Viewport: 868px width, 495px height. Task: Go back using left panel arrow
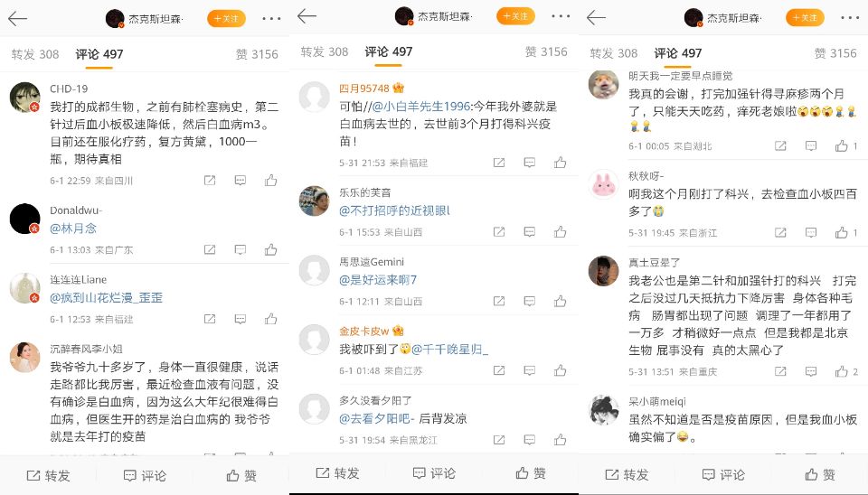point(18,19)
